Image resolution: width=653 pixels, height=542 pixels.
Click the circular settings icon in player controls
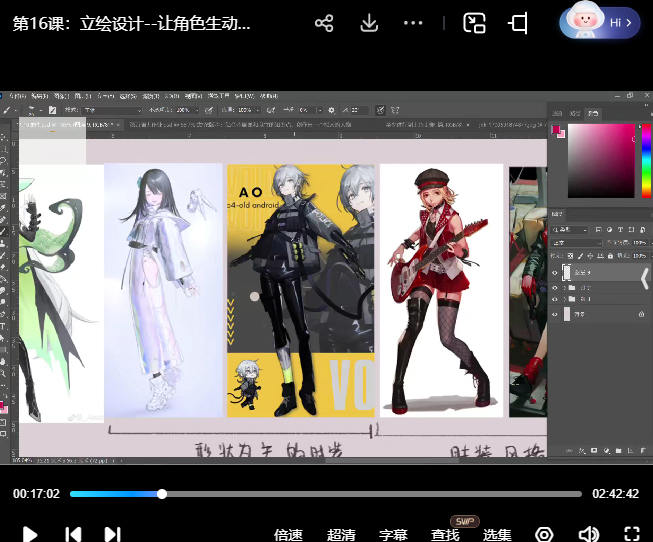click(544, 534)
